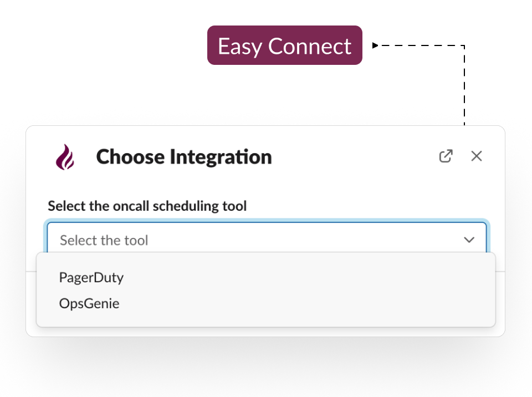Collapse the tool list using the chevron
Image resolution: width=532 pixels, height=397 pixels.
point(469,240)
